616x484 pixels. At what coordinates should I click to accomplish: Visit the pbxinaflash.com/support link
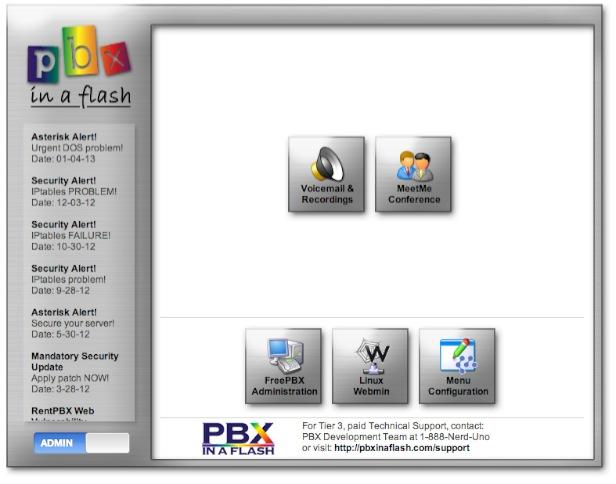pyautogui.click(x=402, y=448)
